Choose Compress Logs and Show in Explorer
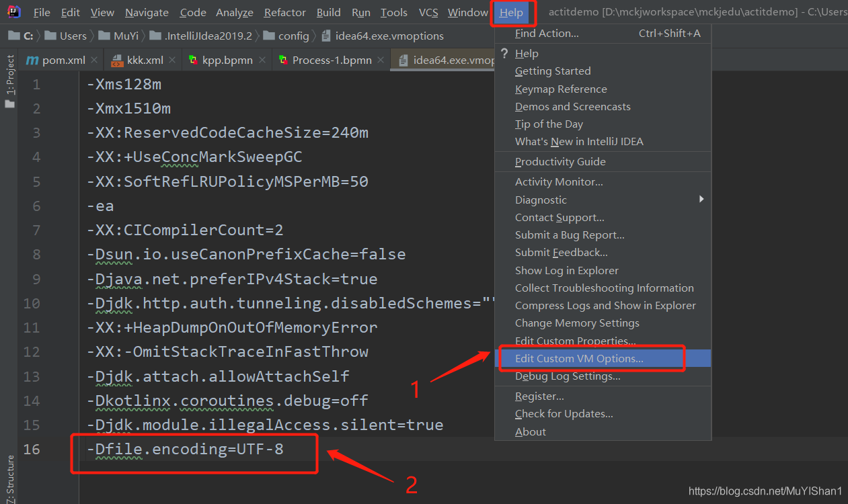Image resolution: width=848 pixels, height=504 pixels. pos(603,305)
